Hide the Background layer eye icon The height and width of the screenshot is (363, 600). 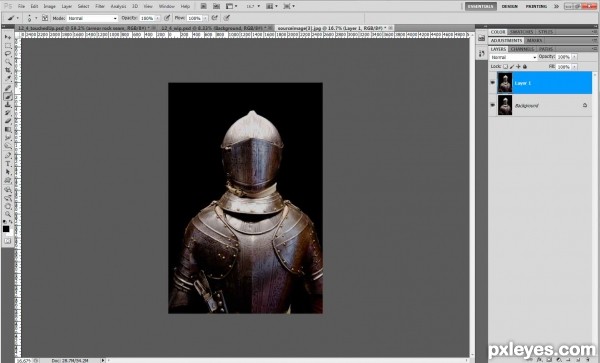[493, 105]
